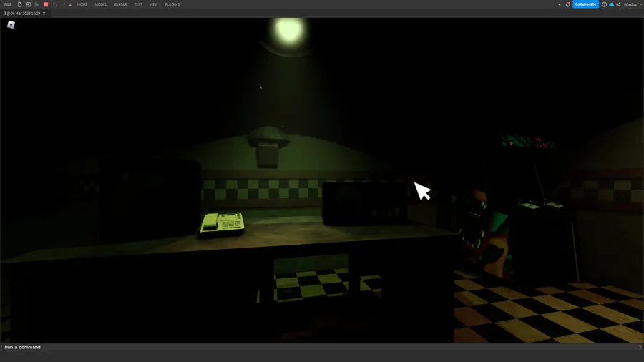Click the Collaborate button
This screenshot has width=644, height=362.
(585, 4)
